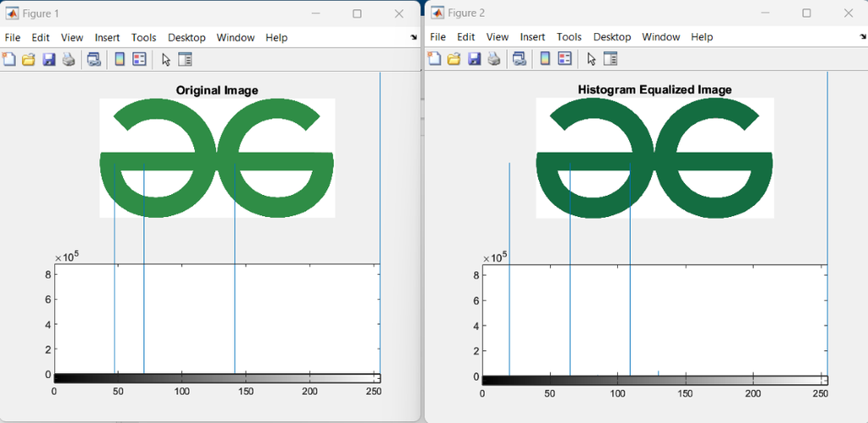Open View menu in Figure 2
Viewport: 868px width, 423px height.
pos(498,36)
